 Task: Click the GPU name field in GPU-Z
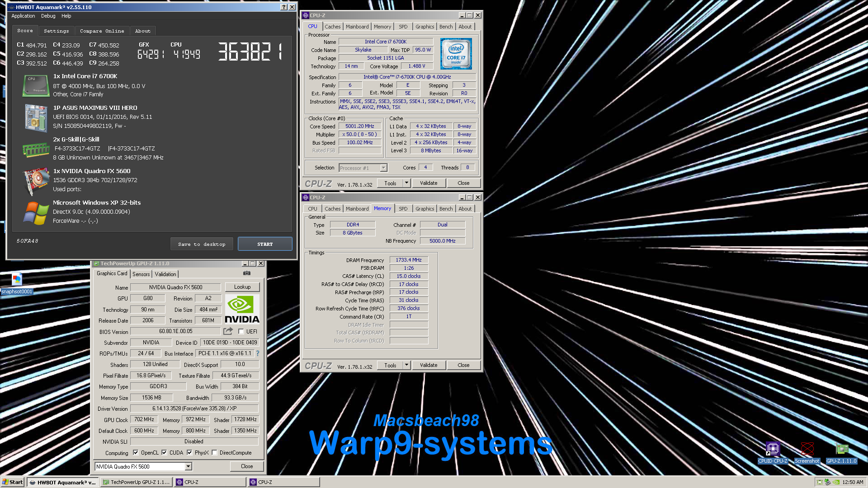pyautogui.click(x=175, y=287)
